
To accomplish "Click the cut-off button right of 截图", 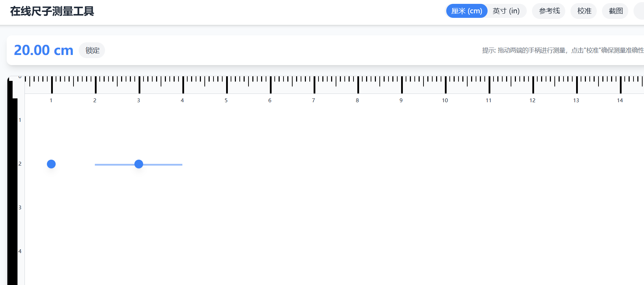I will tap(640, 11).
